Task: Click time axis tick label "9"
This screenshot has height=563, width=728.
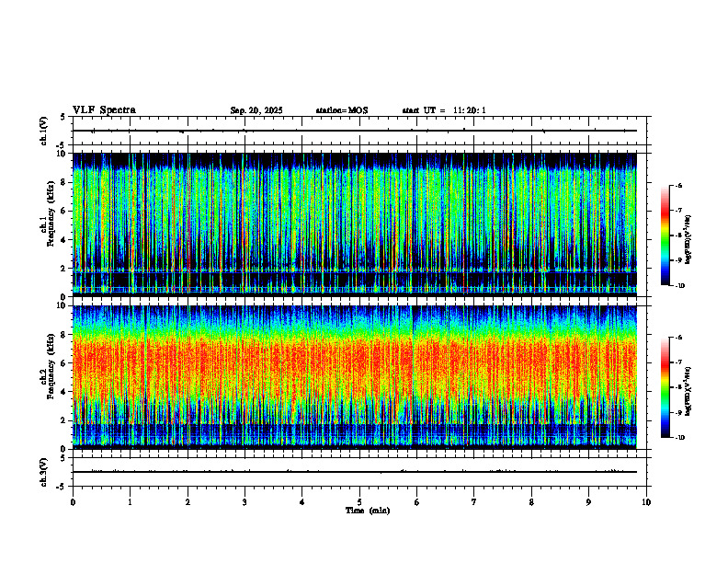Action: coord(588,502)
